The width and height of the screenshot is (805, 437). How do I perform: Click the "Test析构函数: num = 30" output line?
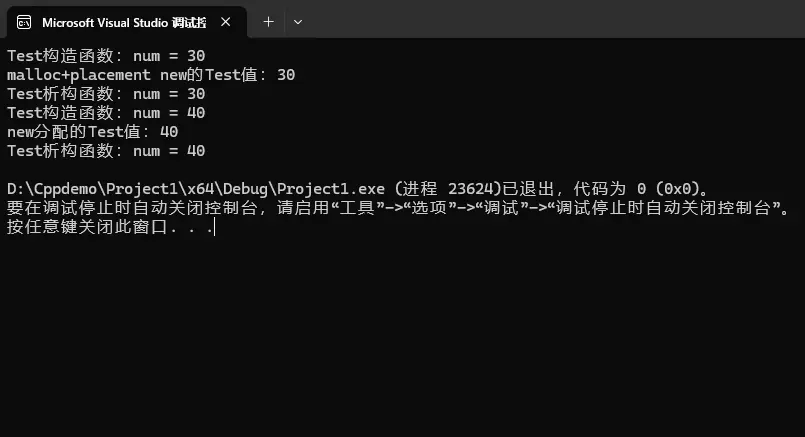coord(106,94)
